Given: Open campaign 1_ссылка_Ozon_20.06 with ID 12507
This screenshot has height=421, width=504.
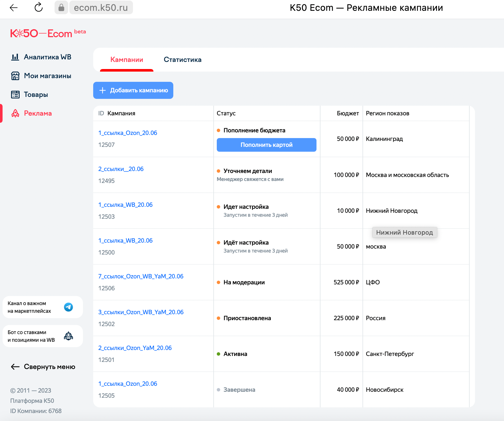Looking at the screenshot, I should [128, 133].
